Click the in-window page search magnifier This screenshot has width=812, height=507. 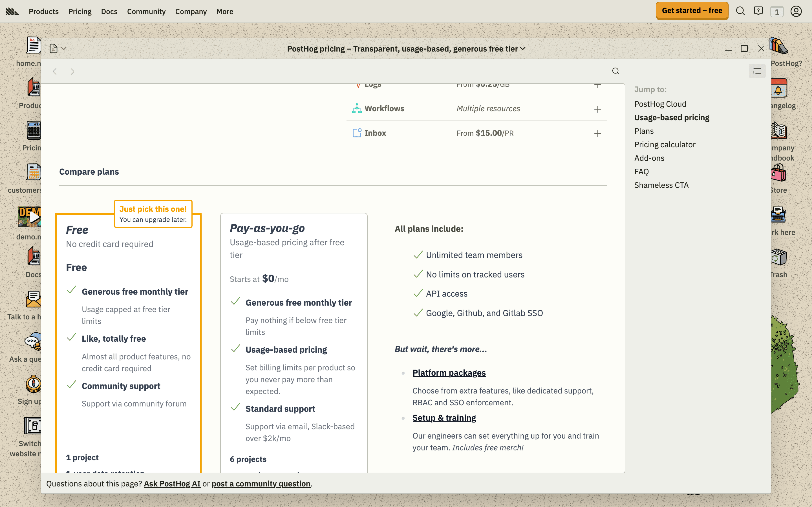click(615, 71)
